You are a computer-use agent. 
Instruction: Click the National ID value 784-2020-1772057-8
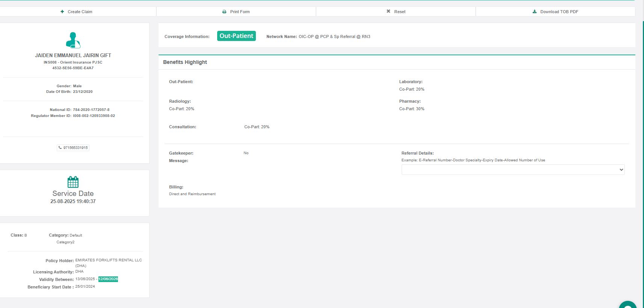91,110
